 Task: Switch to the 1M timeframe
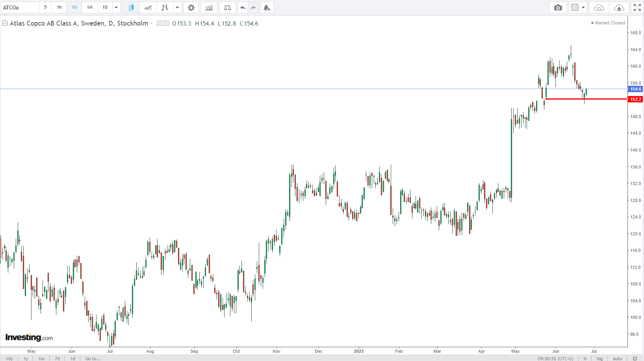[89, 7]
